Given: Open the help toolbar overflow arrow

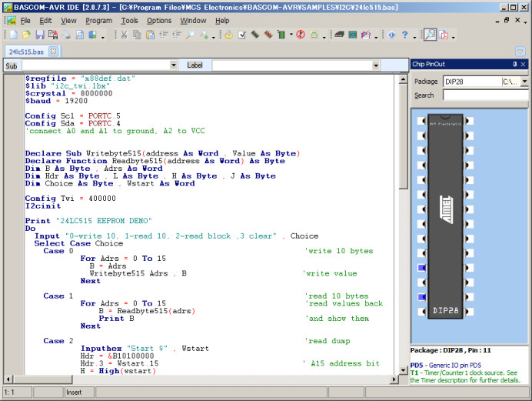Looking at the screenshot, I should click(x=414, y=37).
